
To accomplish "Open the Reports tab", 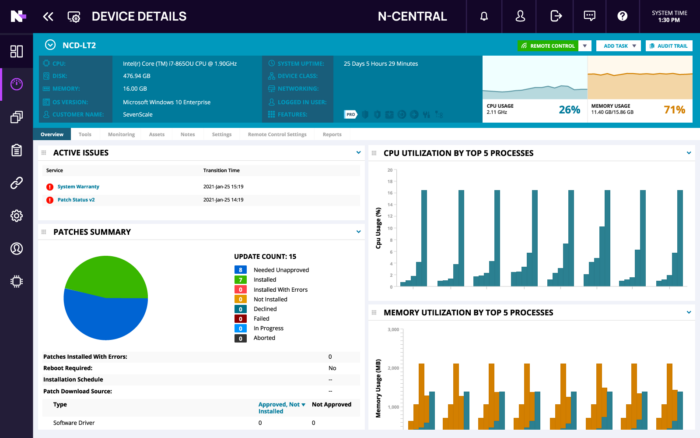I will coord(332,134).
